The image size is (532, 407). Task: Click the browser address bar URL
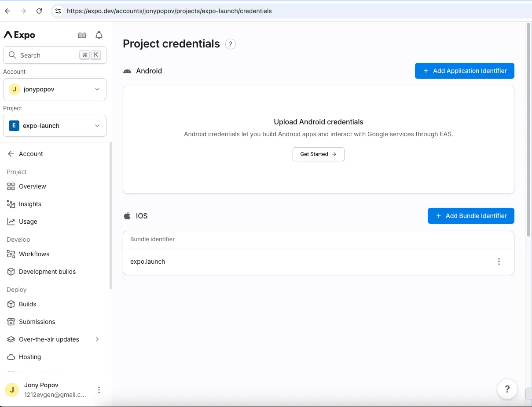169,11
